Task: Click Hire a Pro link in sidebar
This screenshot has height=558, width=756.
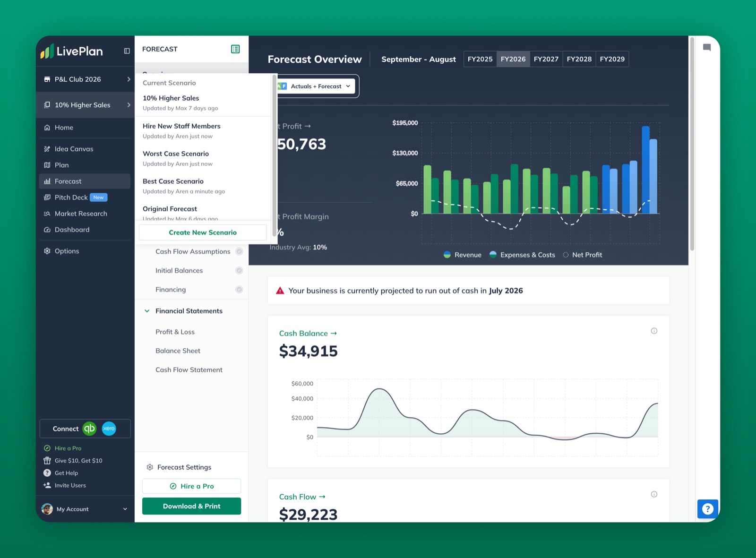Action: [x=68, y=448]
